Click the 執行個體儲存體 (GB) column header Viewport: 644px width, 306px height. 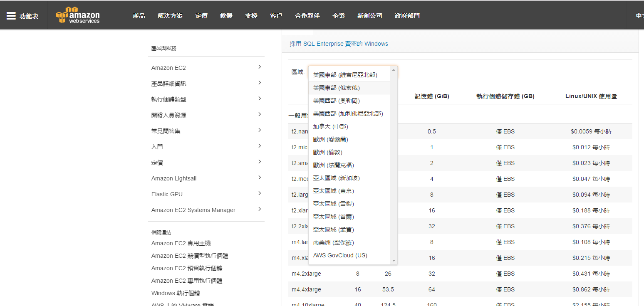point(505,96)
